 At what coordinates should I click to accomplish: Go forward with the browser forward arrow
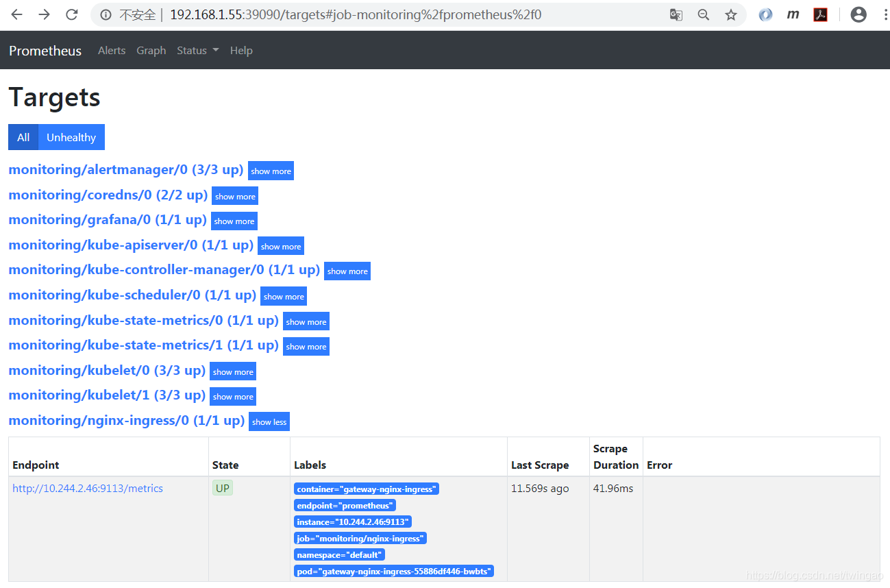[x=44, y=14]
